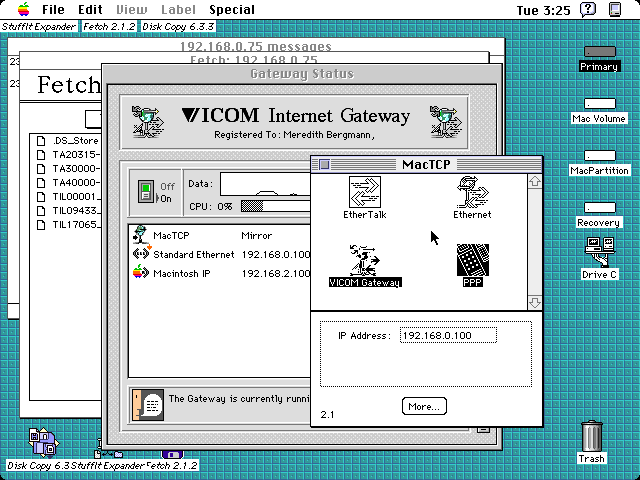This screenshot has height=480, width=640.
Task: Select the Primary disk icon
Action: (599, 51)
